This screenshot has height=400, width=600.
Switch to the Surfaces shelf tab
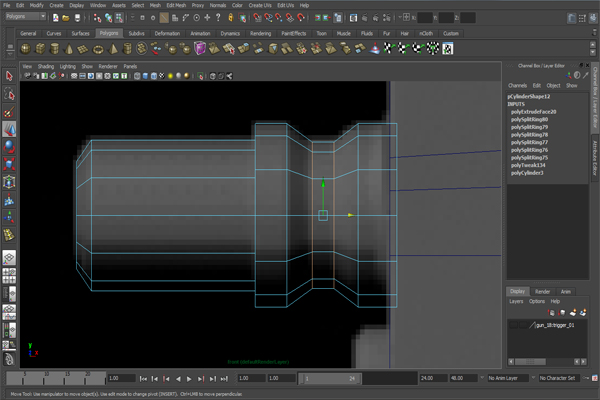point(80,34)
